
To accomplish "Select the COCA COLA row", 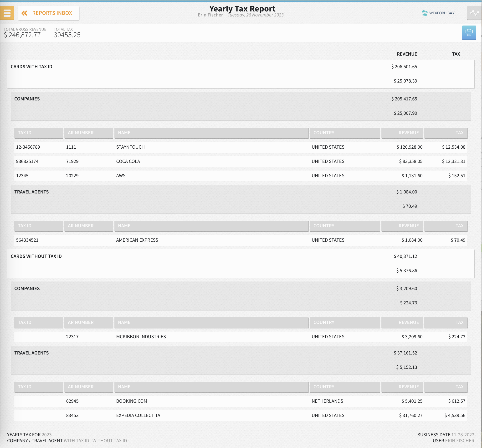I will pos(128,161).
